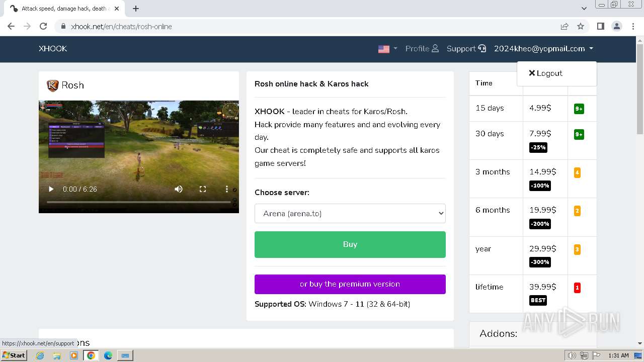Open system volume tray icon
This screenshot has height=362, width=644.
pos(572,355)
